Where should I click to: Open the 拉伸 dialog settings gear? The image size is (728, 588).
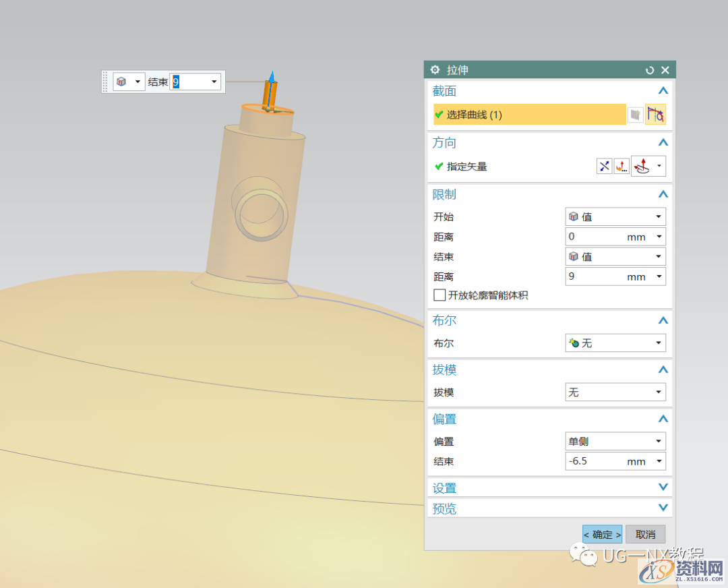[435, 70]
